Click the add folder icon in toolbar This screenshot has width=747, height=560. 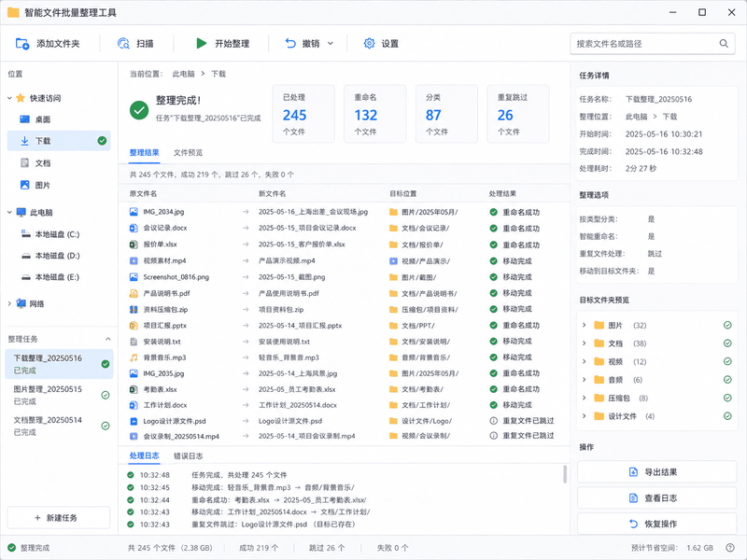[x=22, y=44]
